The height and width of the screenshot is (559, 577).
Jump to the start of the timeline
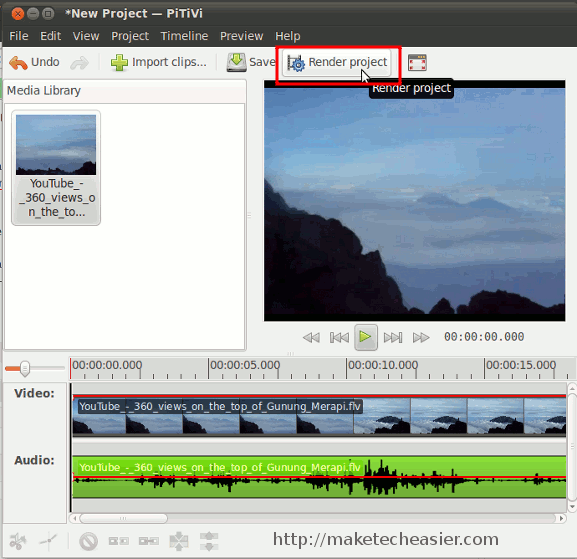(339, 337)
